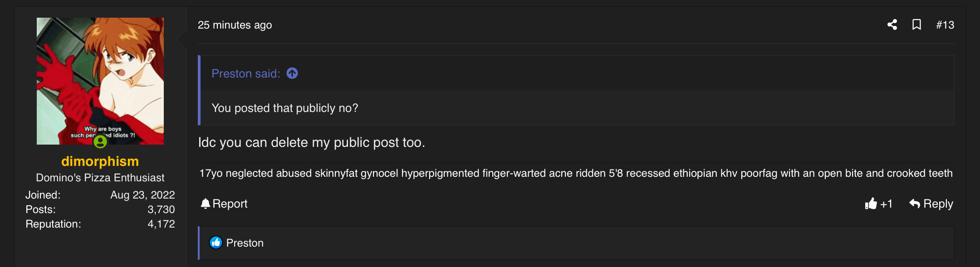This screenshot has height=267, width=980.
Task: Click the "25 minutes ago" timestamp
Action: (x=235, y=25)
